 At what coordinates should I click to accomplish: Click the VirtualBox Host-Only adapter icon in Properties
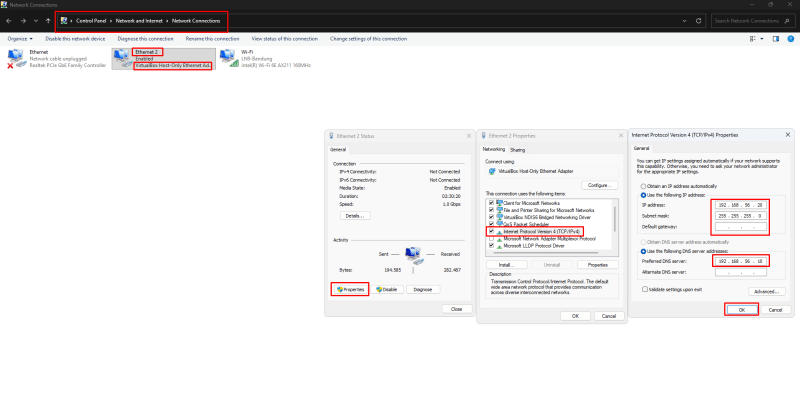point(492,171)
